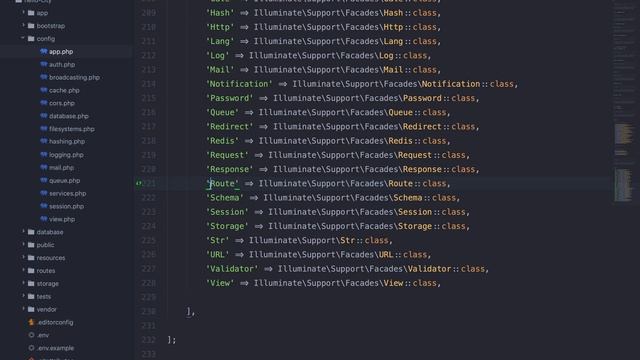Screen dimensions: 640x360
Task: Select the tests folder label
Action: pos(44,296)
